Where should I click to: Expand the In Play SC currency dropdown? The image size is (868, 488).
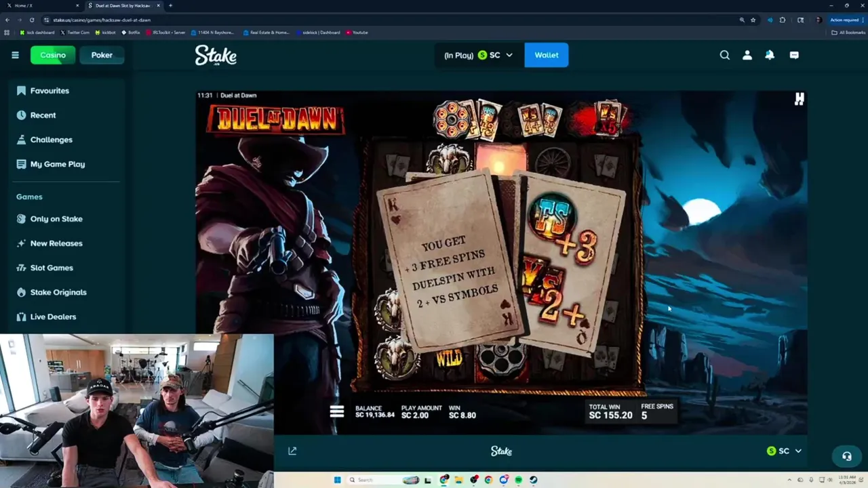click(x=478, y=55)
